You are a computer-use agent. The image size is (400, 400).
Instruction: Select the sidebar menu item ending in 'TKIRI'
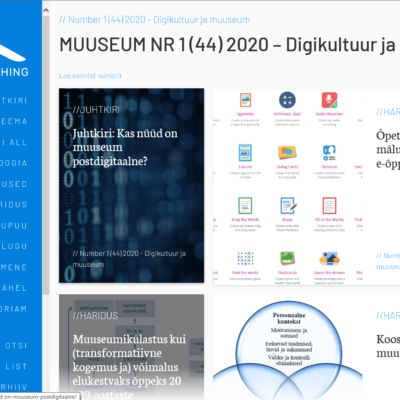point(13,101)
